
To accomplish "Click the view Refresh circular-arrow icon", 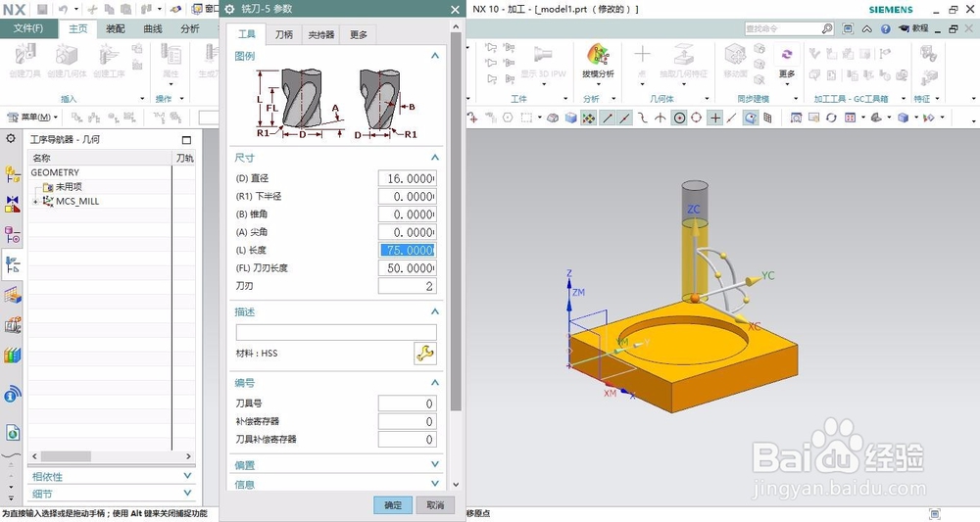I will click(x=831, y=118).
